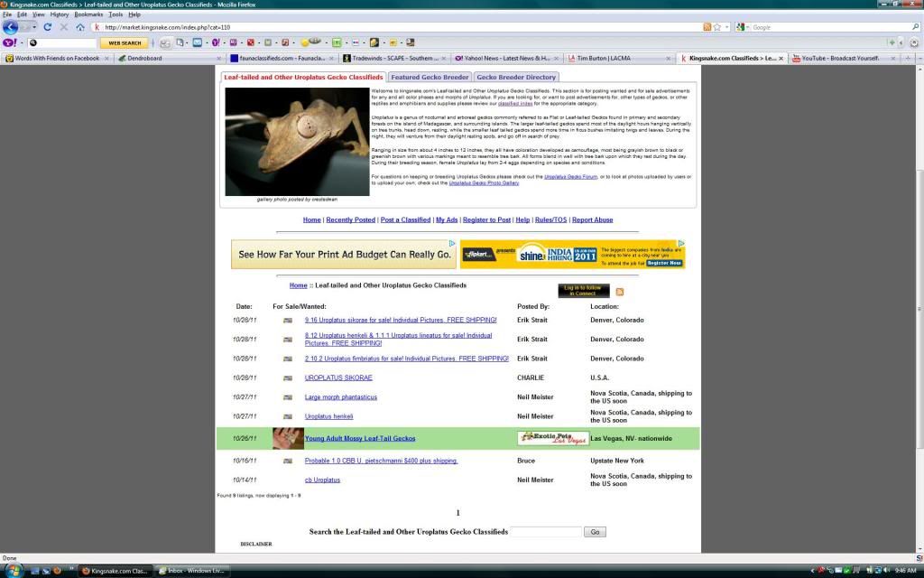The height and width of the screenshot is (578, 924).
Task: Open the 9.16 Uroplatus sikorae listing
Action: 401,321
